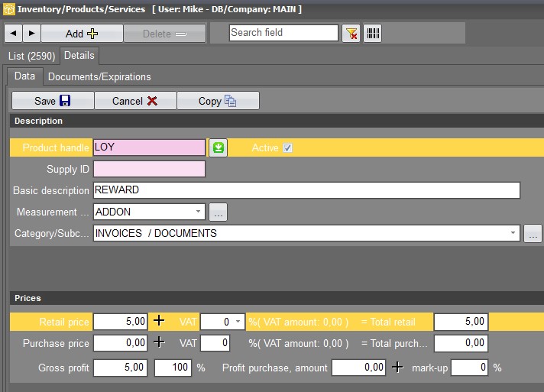Expand the Category/Subcategory dropdown arrow

coord(513,233)
